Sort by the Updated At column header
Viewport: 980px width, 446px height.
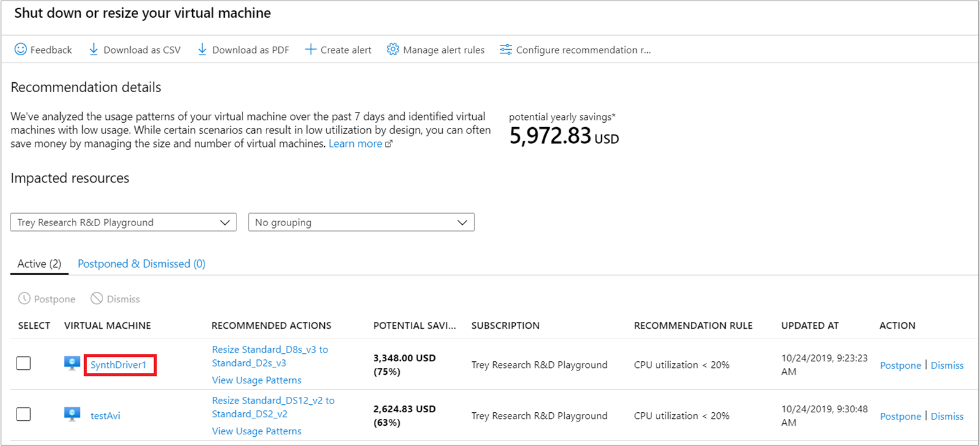809,326
